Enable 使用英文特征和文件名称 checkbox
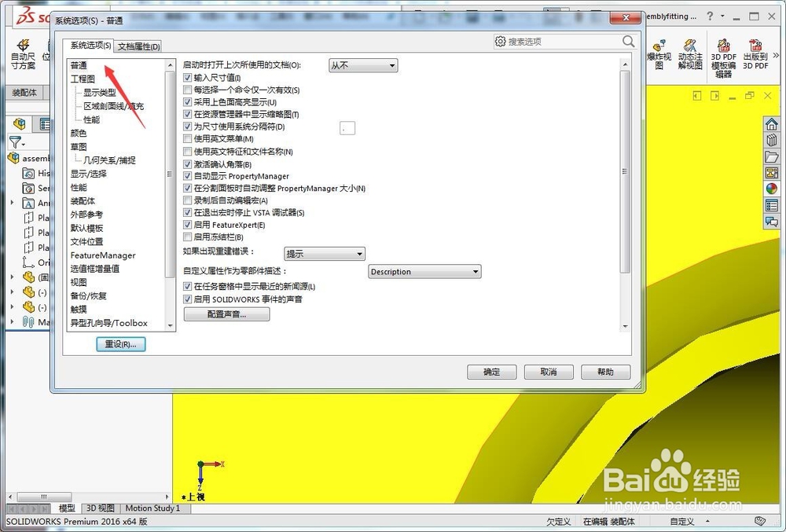The height and width of the screenshot is (532, 786). click(188, 152)
